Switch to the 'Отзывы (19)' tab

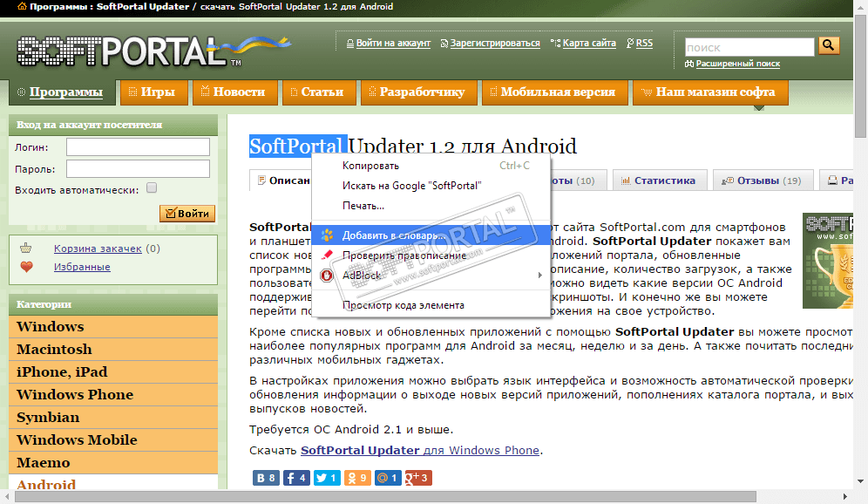point(763,180)
